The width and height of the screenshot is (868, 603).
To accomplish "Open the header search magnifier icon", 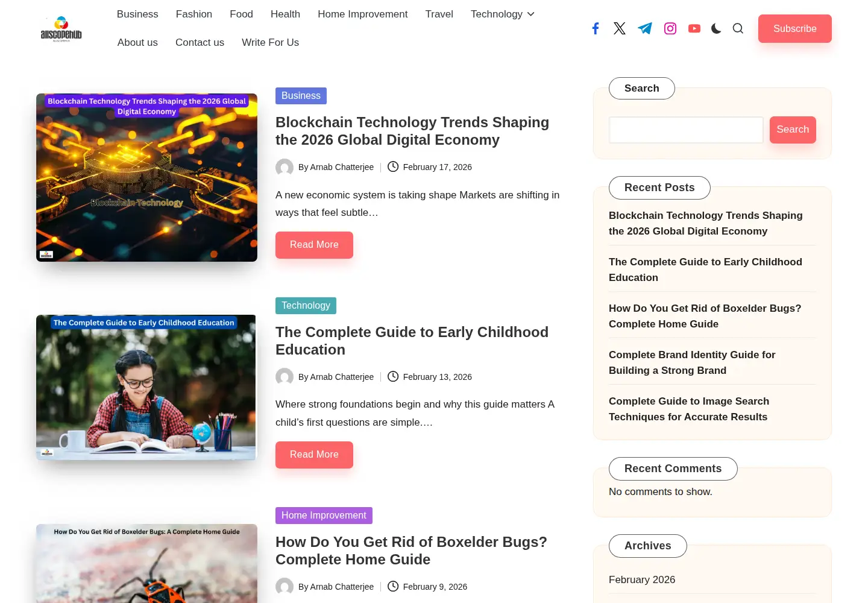I will (738, 28).
